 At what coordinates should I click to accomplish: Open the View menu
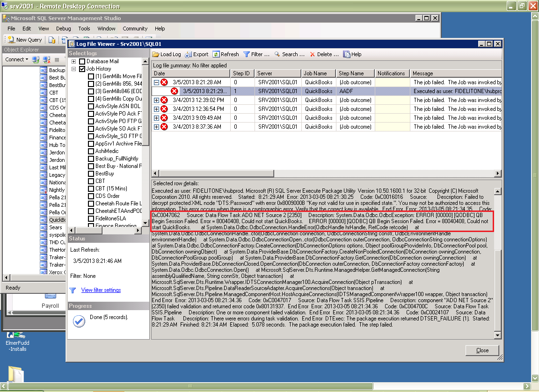[44, 29]
